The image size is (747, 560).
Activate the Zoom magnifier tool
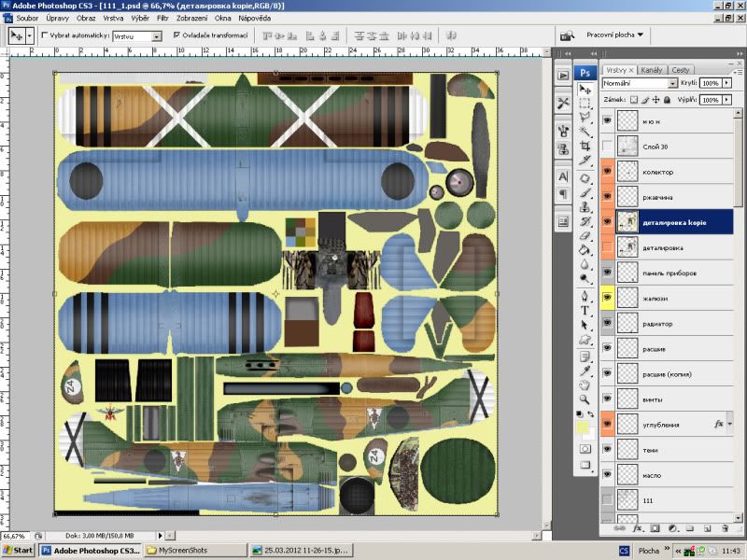585,399
